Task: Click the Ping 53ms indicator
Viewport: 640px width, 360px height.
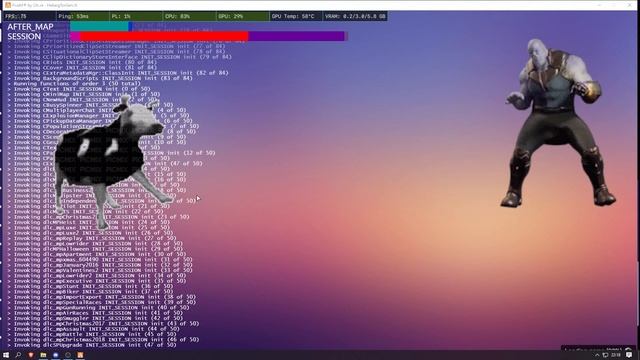Action: [x=82, y=16]
